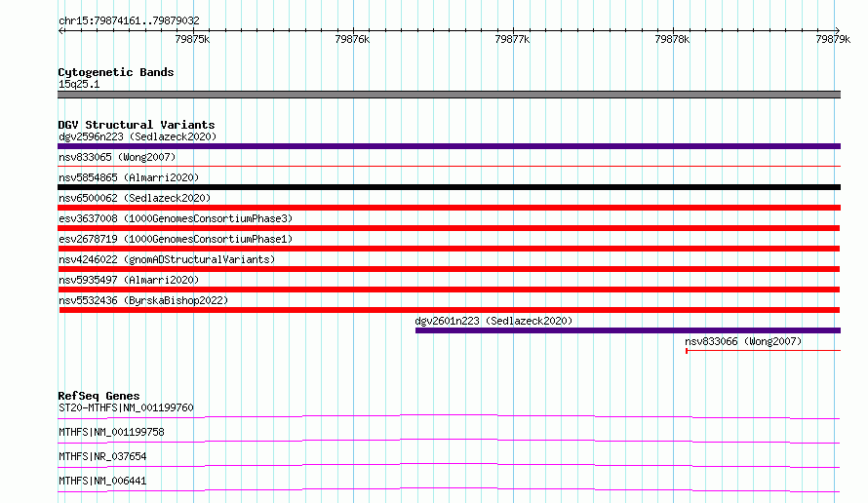Select the black nsv5854865 variant bar
This screenshot has width=868, height=503.
[x=449, y=187]
